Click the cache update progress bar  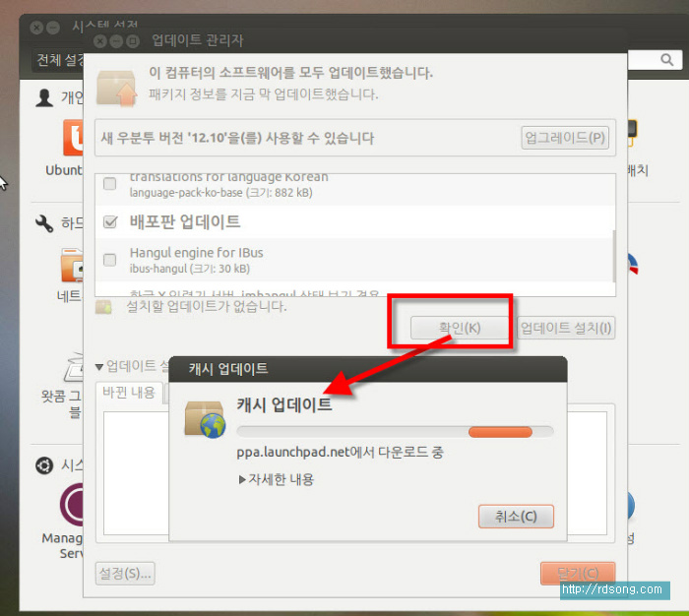(x=395, y=431)
